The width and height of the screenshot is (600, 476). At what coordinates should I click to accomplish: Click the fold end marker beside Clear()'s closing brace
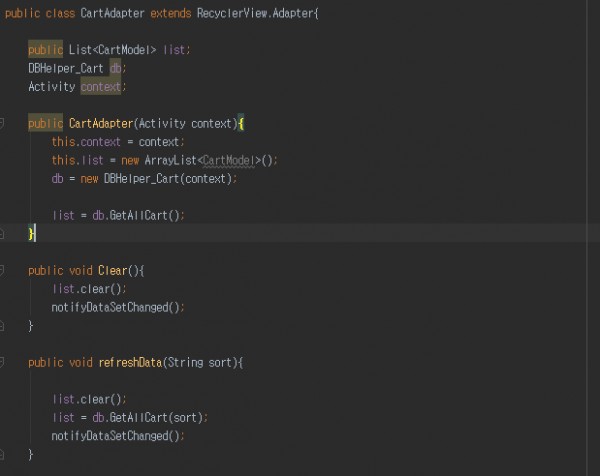2,326
